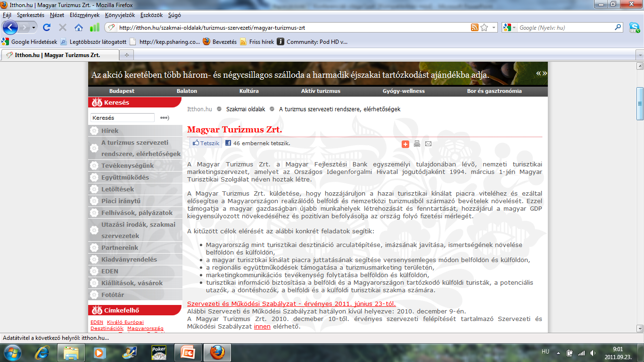Open the Tevékenységünk sidebar item
The width and height of the screenshot is (644, 362).
point(135,165)
